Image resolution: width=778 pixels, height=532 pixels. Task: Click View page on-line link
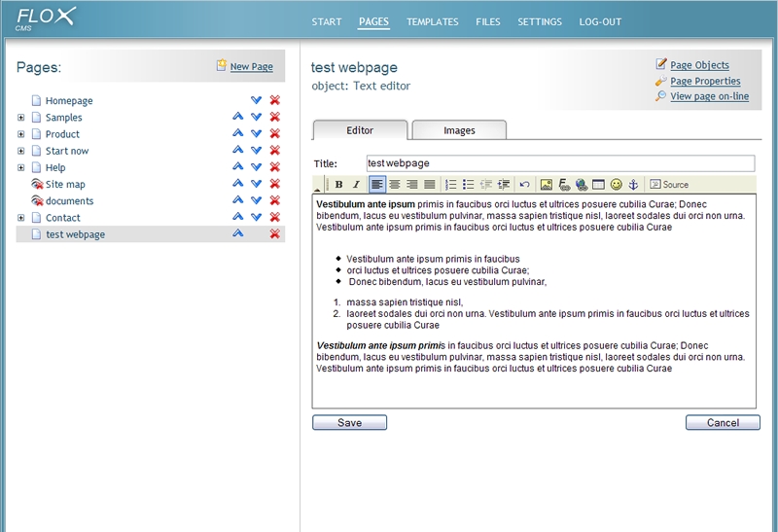(710, 96)
